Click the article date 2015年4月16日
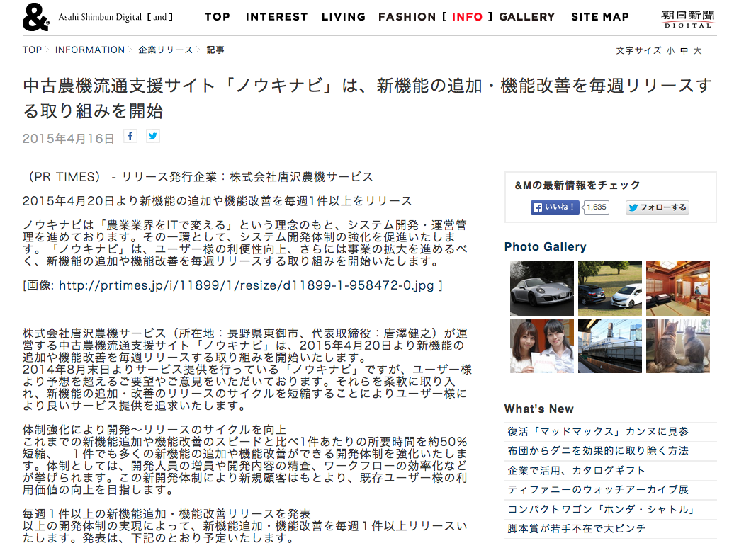The image size is (756, 548). point(69,139)
